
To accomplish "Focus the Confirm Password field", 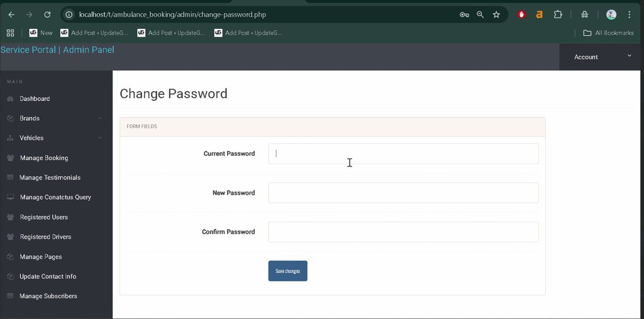I will (x=403, y=232).
